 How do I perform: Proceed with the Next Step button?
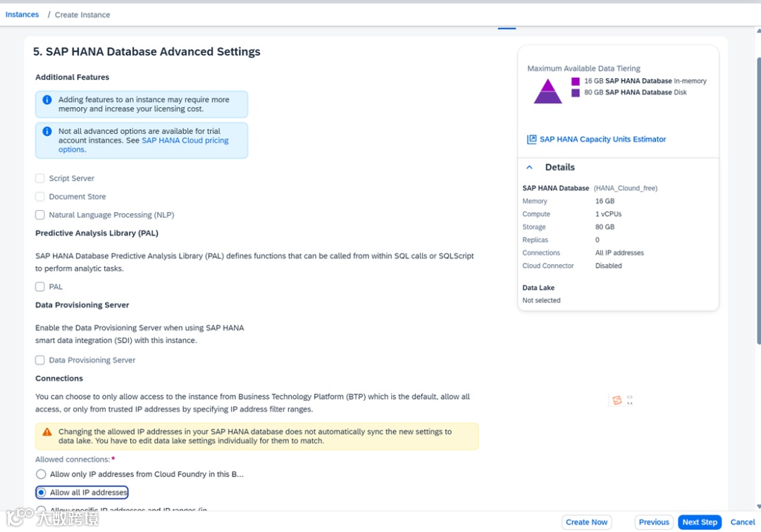(700, 522)
